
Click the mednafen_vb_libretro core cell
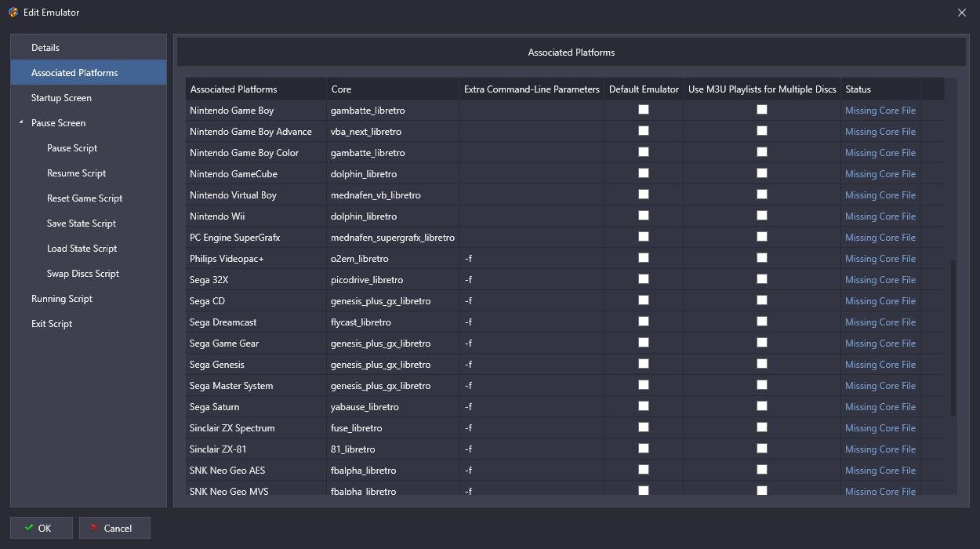pyautogui.click(x=393, y=195)
